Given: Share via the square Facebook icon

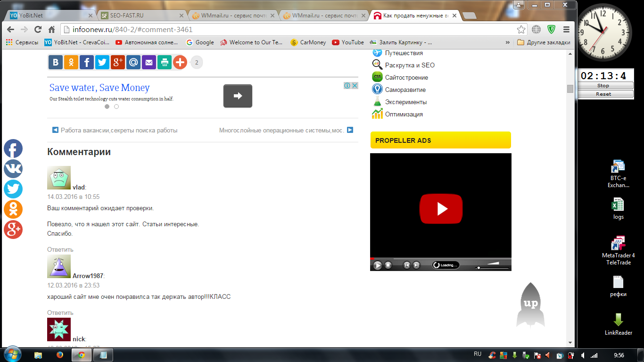Looking at the screenshot, I should [x=87, y=62].
